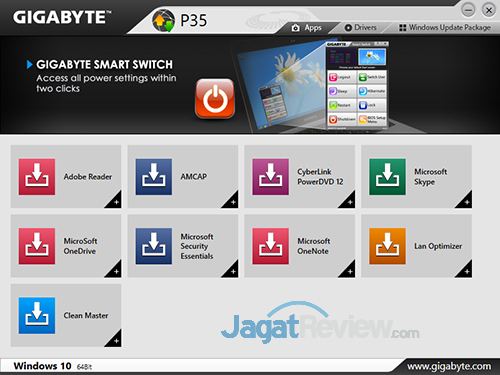This screenshot has width=500, height=375.
Task: Click the Microsoft OneNote download icon
Action: tap(271, 246)
